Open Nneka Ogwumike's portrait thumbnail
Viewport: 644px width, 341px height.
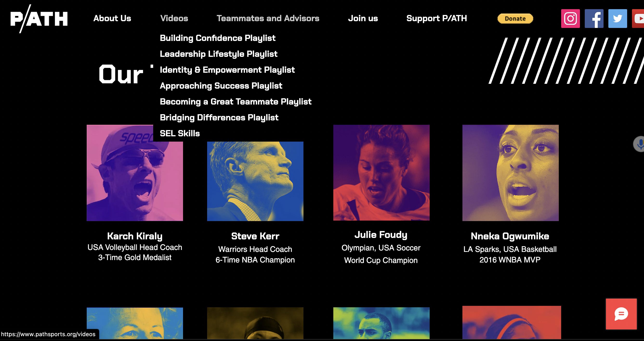pos(510,173)
